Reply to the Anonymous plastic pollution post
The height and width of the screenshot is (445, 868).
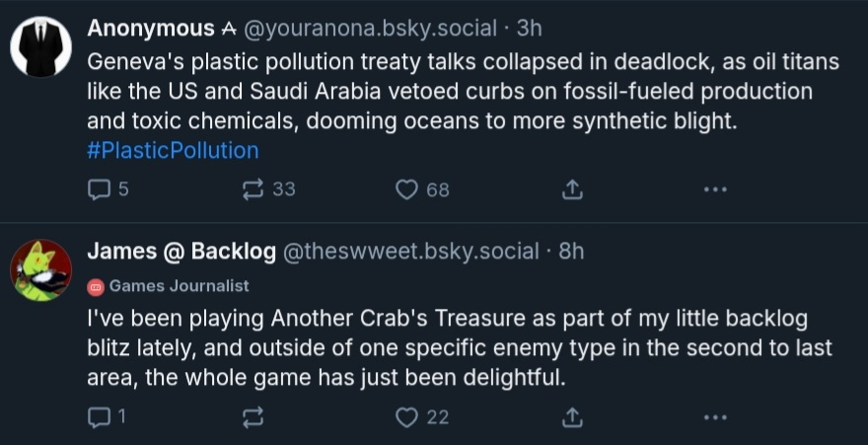click(x=99, y=189)
